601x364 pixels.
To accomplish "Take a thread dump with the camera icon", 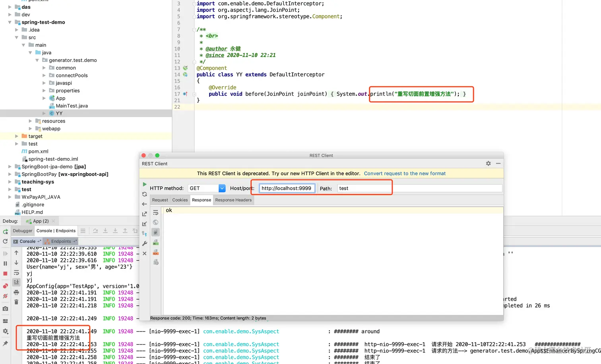I will (x=6, y=308).
